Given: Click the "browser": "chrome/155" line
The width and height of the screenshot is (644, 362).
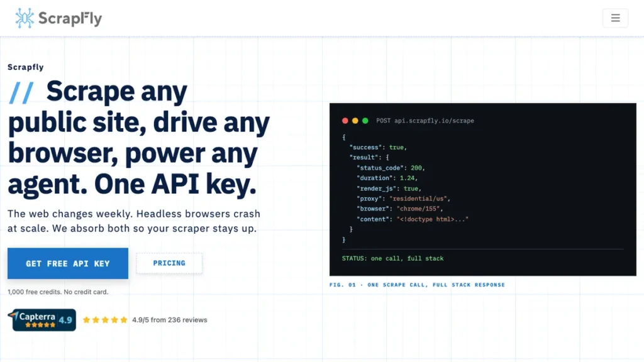Looking at the screenshot, I should click(399, 209).
